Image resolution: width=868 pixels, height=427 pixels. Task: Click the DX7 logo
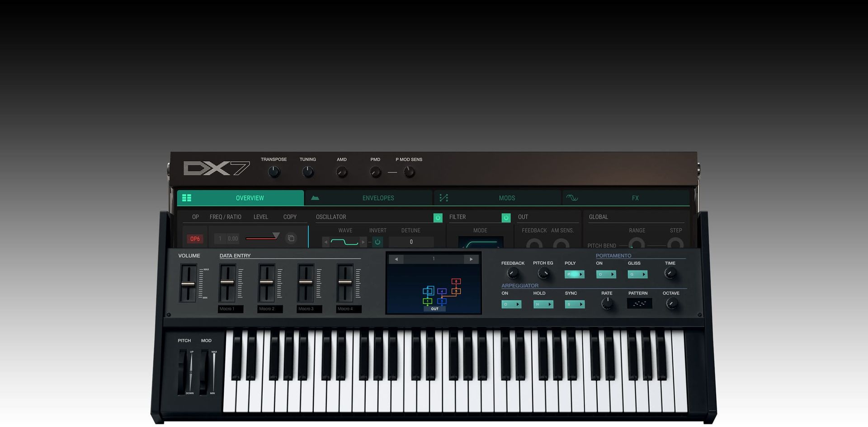[x=216, y=169]
